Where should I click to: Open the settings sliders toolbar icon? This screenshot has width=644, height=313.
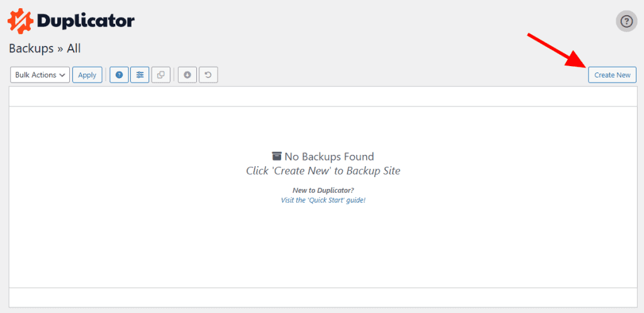[140, 75]
